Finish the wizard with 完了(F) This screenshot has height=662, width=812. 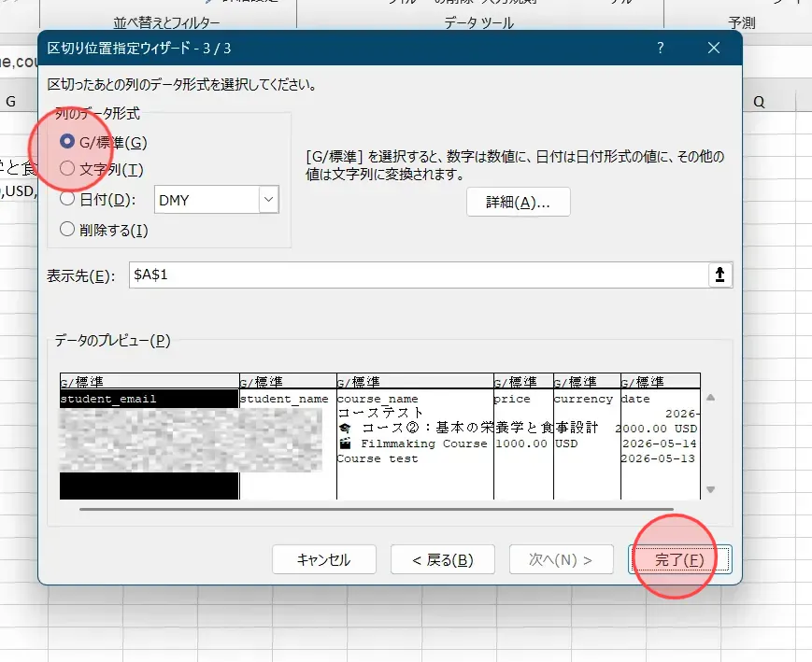pos(679,559)
